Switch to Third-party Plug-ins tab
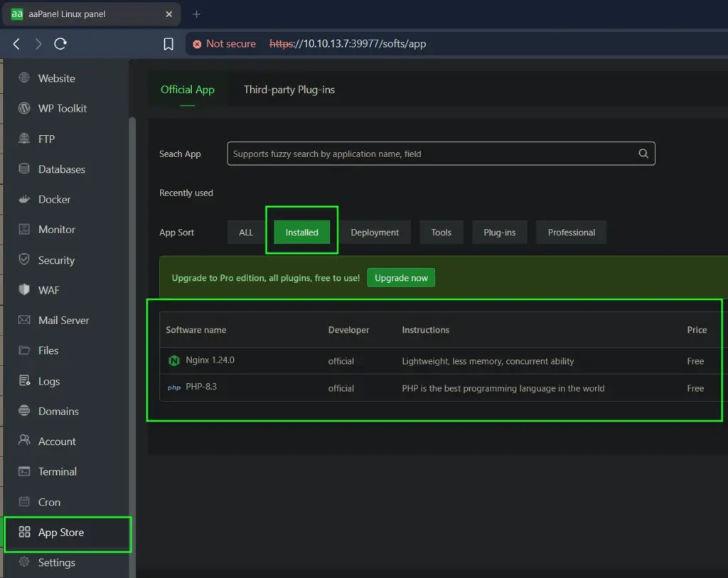Screen dimensions: 728x578 [289, 90]
